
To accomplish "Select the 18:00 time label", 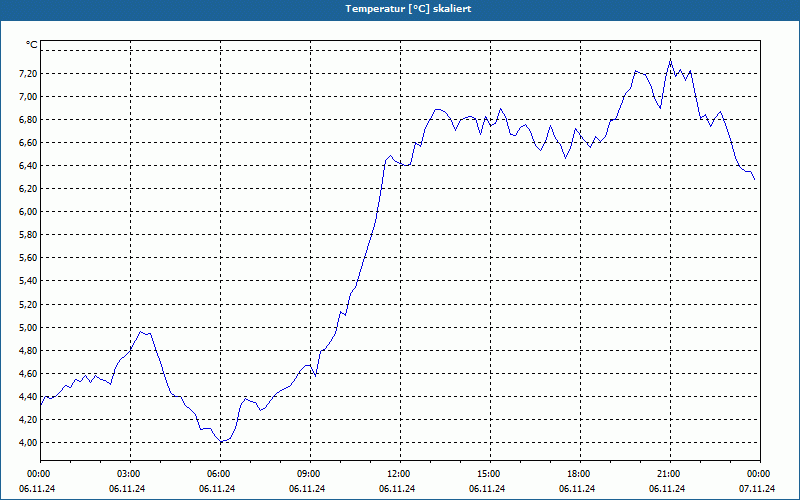I will tap(577, 474).
